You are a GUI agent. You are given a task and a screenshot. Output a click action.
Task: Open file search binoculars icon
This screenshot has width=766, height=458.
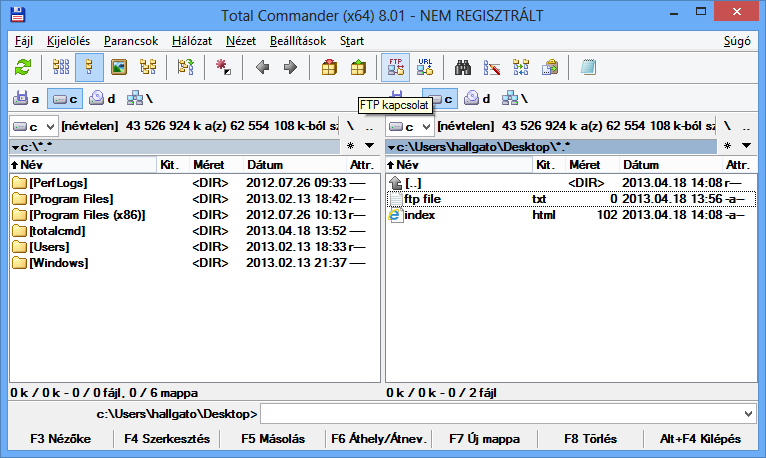[463, 67]
